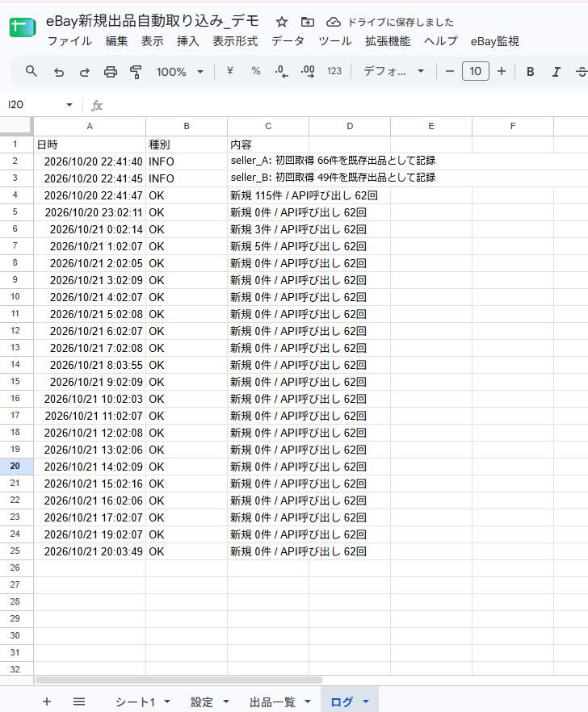Image resolution: width=588 pixels, height=712 pixels.
Task: Open the 123 number formats menu
Action: pyautogui.click(x=334, y=71)
